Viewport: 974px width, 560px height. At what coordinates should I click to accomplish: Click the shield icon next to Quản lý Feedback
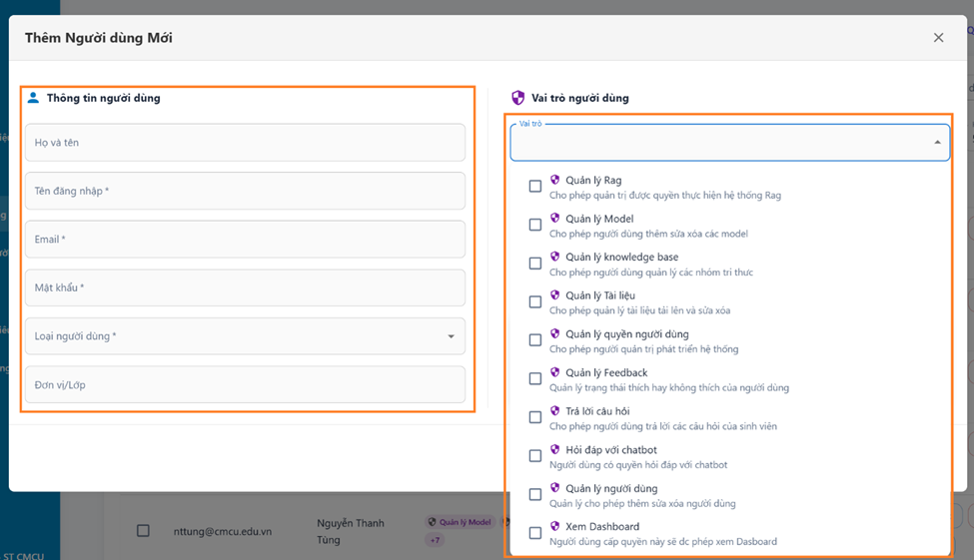[555, 372]
